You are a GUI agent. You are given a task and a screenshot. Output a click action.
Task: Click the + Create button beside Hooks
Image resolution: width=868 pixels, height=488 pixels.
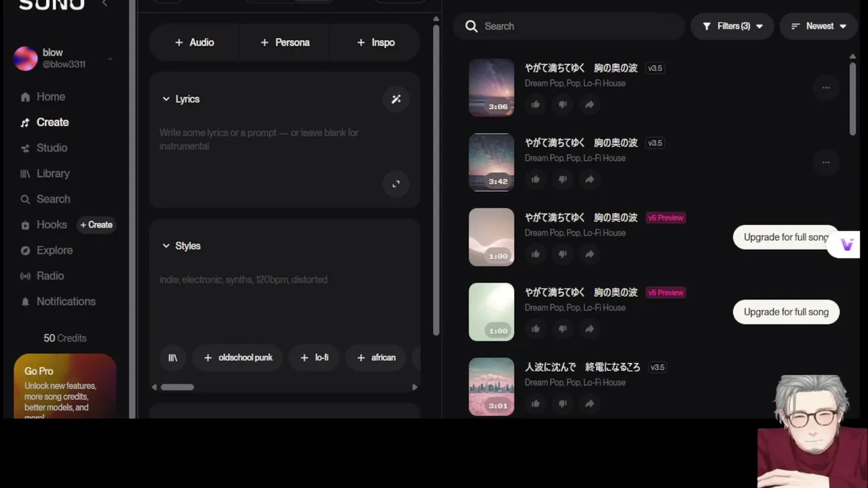[x=96, y=225]
